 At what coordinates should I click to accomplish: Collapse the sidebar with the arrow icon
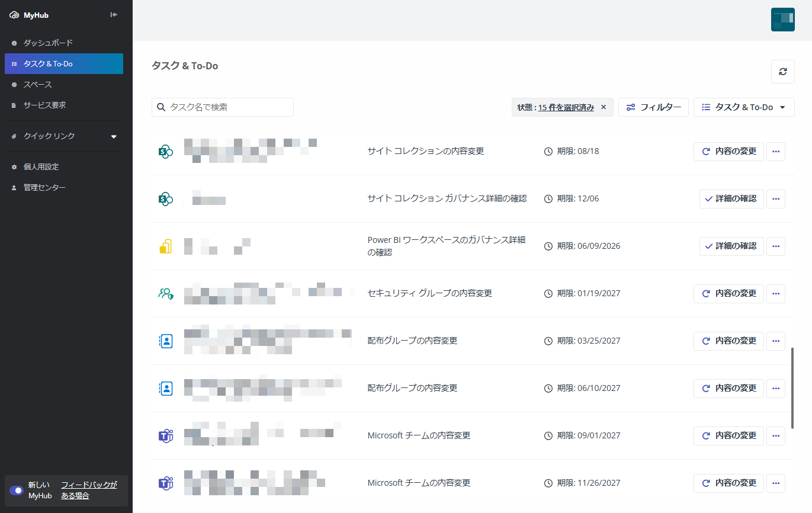click(114, 15)
